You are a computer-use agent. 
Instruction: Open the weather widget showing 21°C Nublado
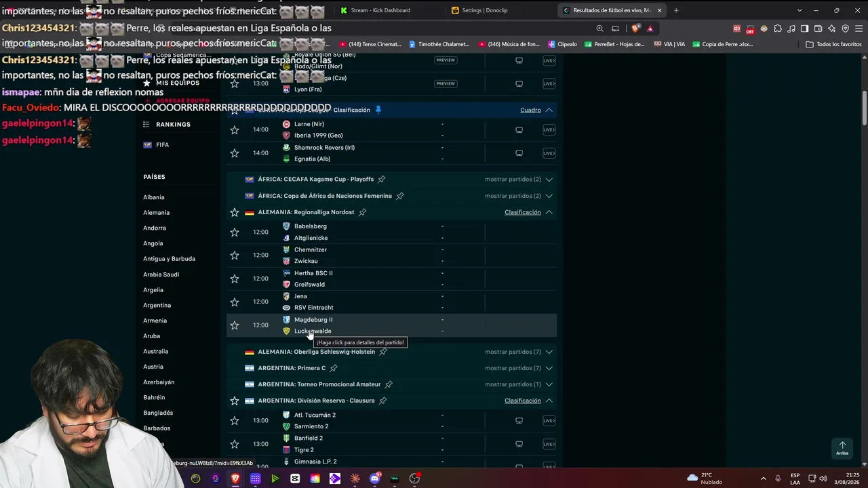705,479
